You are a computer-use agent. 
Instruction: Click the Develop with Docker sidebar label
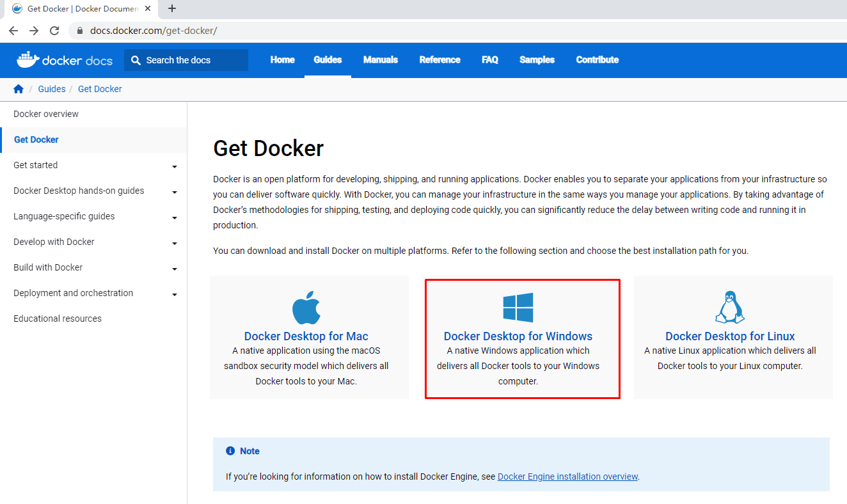[54, 242]
